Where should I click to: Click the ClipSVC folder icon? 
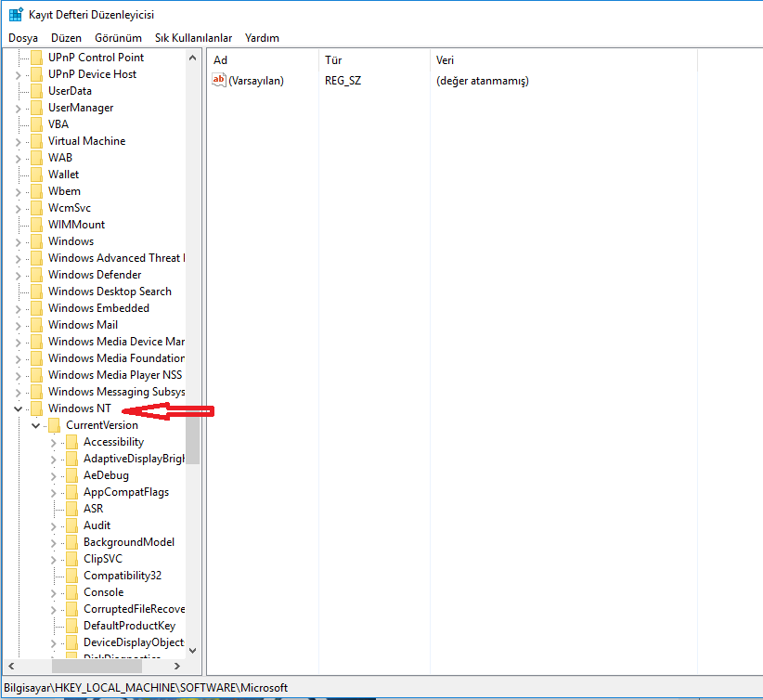(71, 559)
